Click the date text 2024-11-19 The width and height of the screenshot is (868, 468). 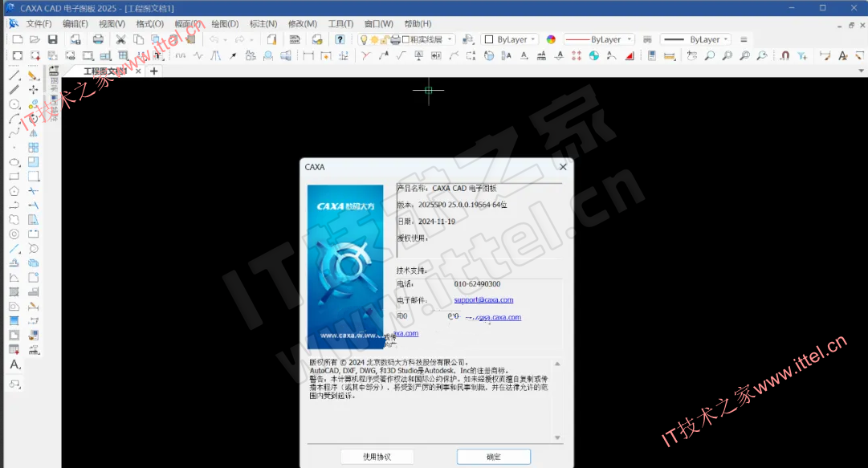coord(437,222)
